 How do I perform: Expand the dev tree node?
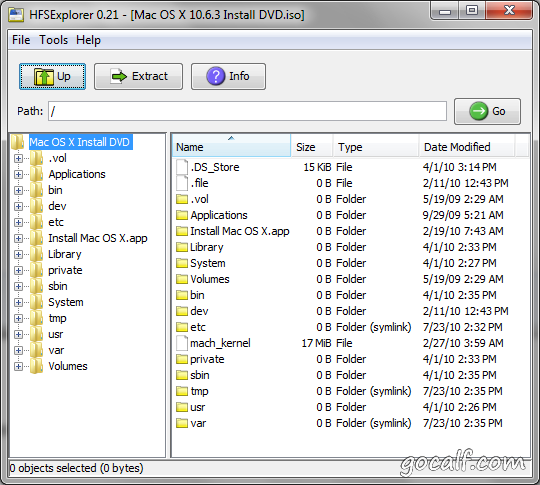click(x=18, y=206)
